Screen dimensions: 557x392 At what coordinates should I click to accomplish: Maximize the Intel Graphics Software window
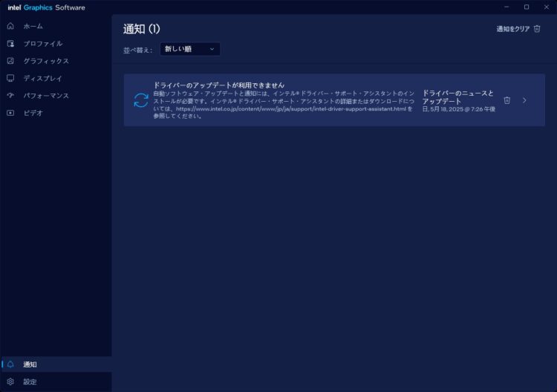point(527,7)
